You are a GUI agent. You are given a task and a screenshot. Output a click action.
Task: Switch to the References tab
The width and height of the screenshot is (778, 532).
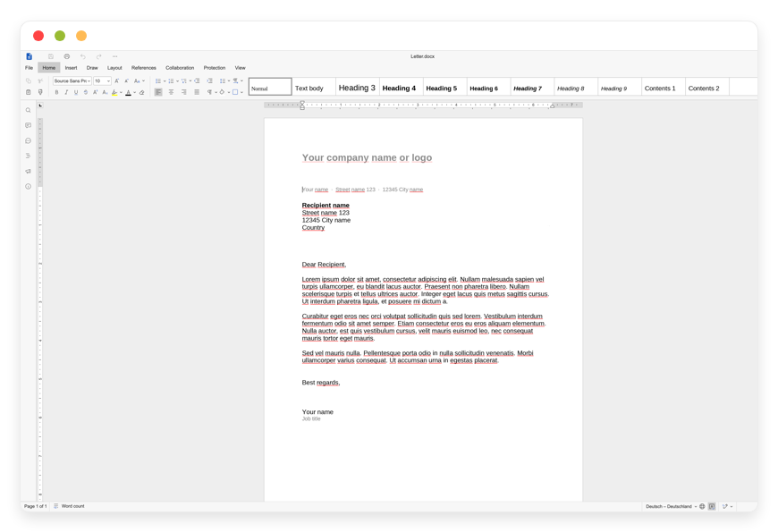click(x=144, y=68)
